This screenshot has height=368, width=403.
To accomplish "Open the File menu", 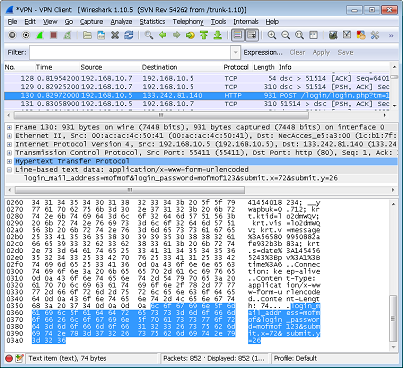I will point(12,22).
